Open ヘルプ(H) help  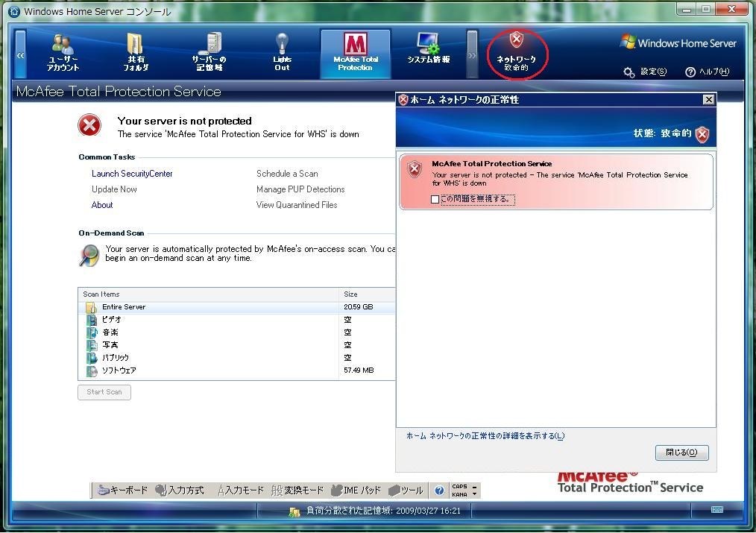point(714,72)
